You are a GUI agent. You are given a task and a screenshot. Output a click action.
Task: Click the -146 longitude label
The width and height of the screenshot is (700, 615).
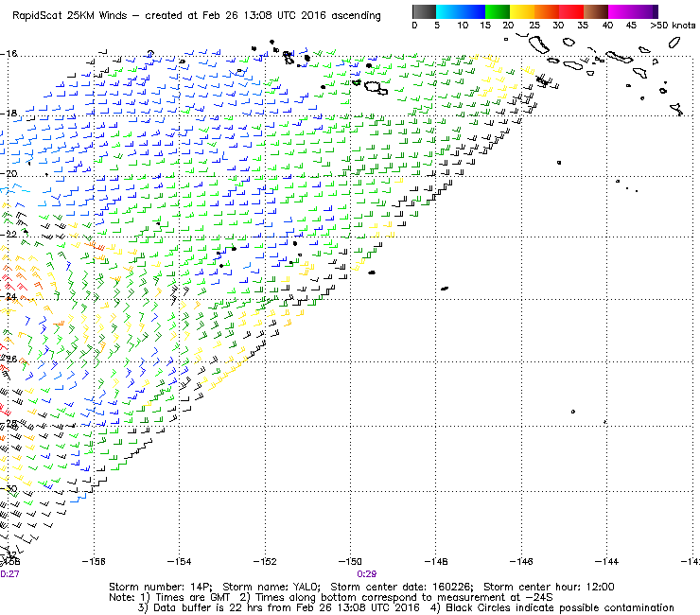pos(521,561)
